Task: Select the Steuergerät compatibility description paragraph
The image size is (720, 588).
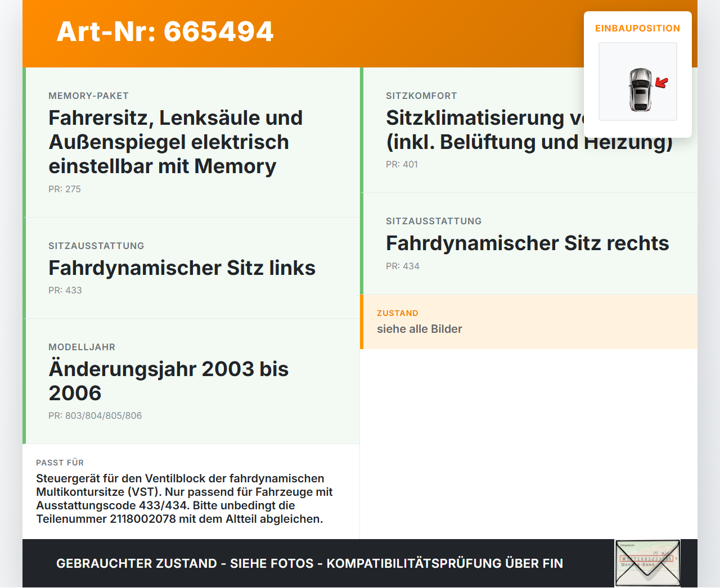Action: (x=184, y=499)
